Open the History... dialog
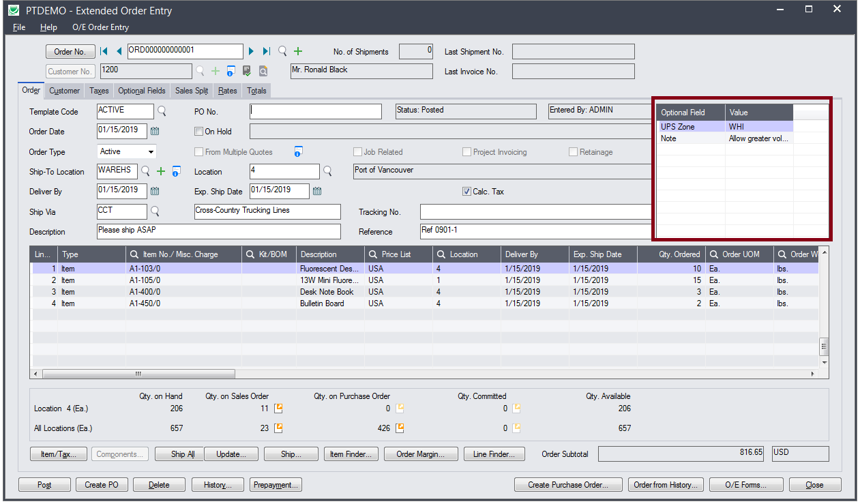Viewport: 860px width, 504px height. pos(218,485)
